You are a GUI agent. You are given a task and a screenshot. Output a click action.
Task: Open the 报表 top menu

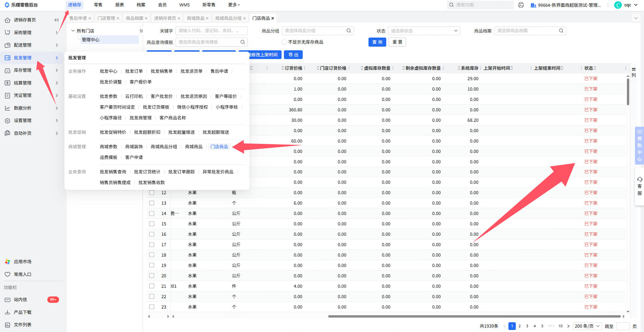[x=119, y=5]
